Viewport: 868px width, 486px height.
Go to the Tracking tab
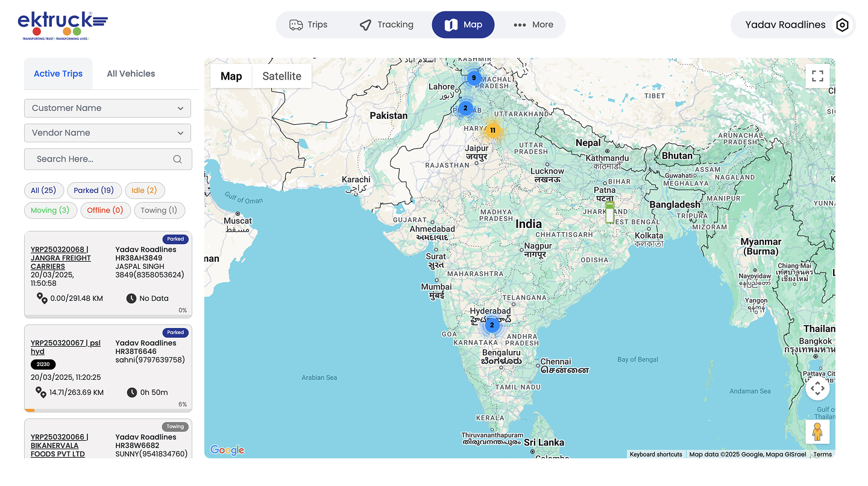(386, 25)
